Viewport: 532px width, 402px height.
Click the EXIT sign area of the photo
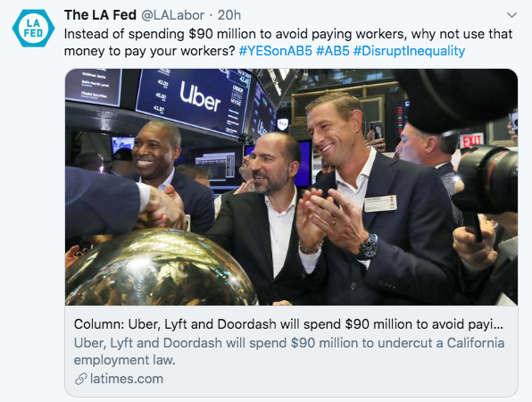coord(471,140)
